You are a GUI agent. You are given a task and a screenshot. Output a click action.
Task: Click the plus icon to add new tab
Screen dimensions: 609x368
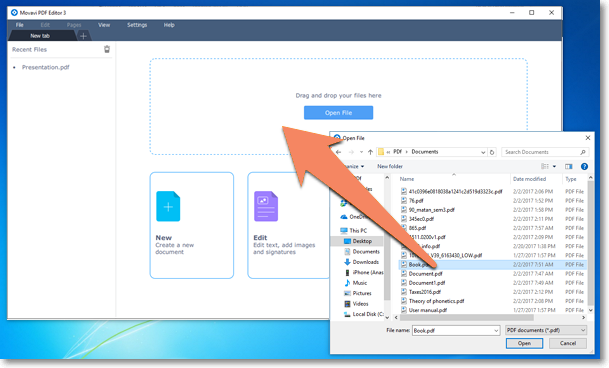pyautogui.click(x=83, y=36)
